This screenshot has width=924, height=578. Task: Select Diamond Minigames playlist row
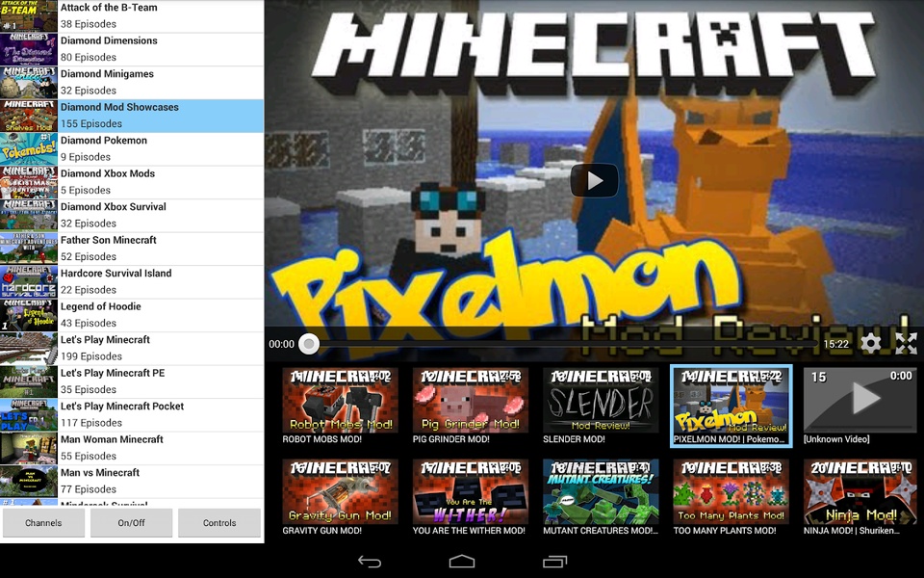[132, 82]
